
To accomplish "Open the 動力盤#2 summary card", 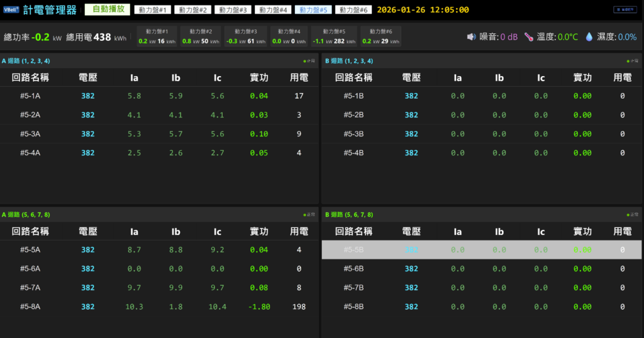I will tap(201, 36).
